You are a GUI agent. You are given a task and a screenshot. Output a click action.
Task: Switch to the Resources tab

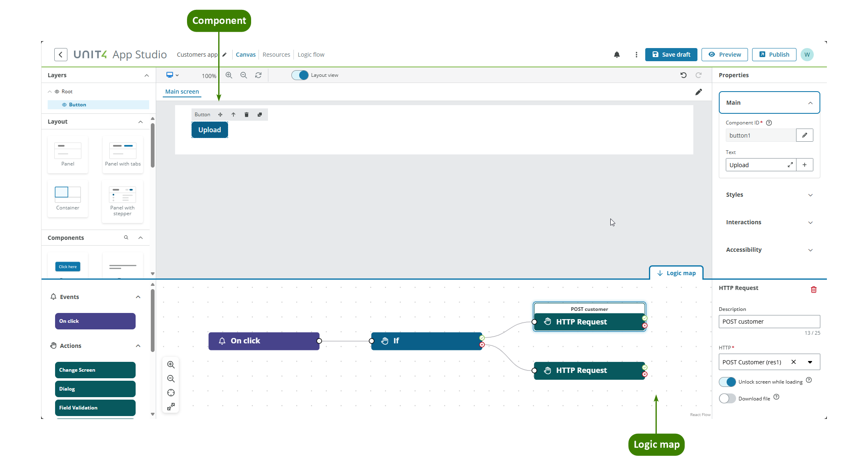point(276,54)
